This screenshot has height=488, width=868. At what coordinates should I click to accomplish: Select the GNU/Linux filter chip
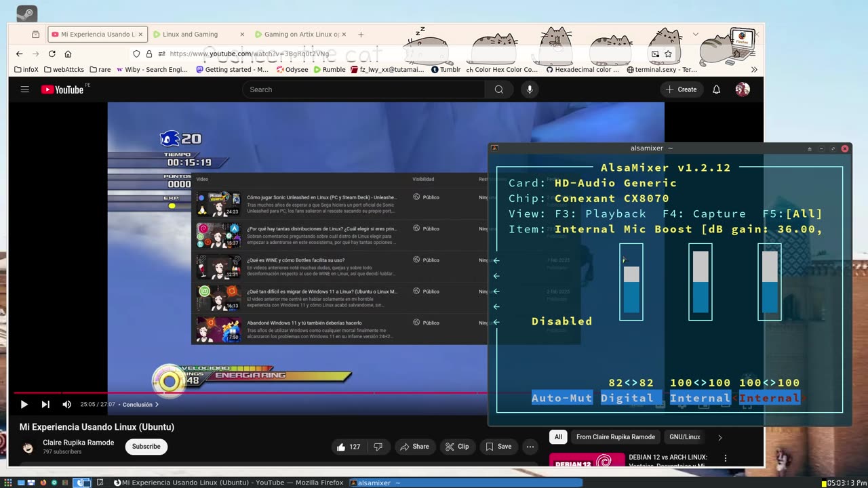point(685,437)
